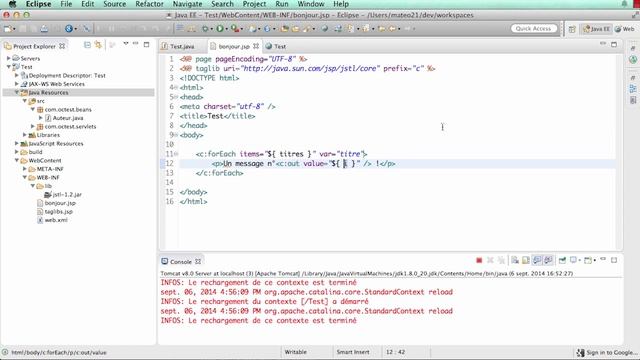Viewport: 640px width, 360px height.
Task: Clear the Console output
Action: coord(515,260)
